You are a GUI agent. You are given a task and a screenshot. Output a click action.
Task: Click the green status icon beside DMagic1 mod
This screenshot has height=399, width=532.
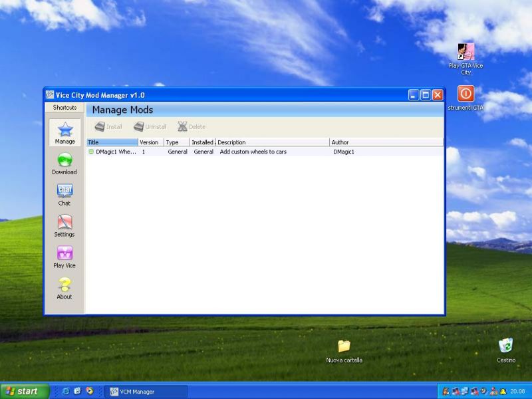(x=91, y=152)
